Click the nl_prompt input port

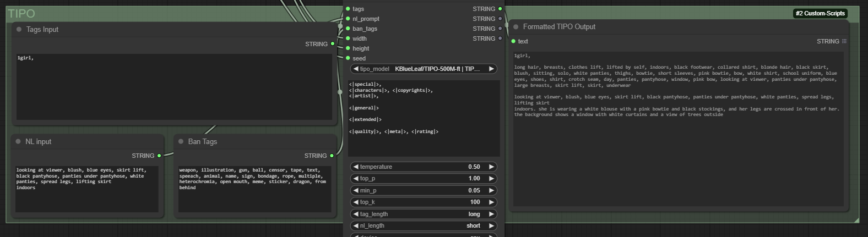pos(348,19)
